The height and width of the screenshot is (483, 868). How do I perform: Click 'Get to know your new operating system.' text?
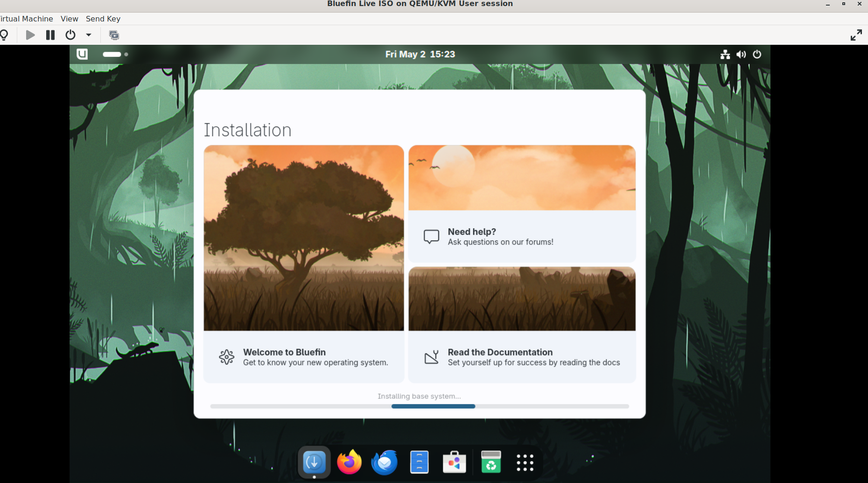click(x=315, y=363)
